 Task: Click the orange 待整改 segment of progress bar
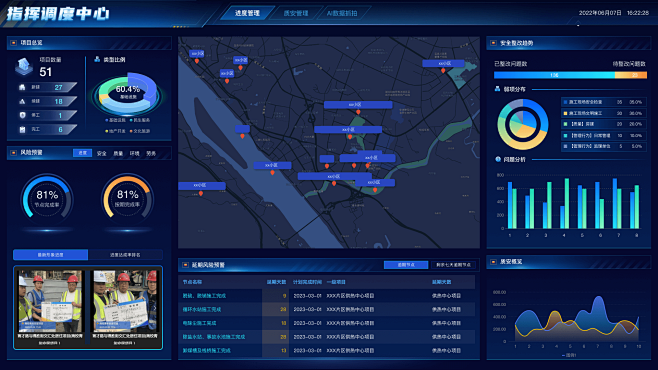pyautogui.click(x=631, y=75)
